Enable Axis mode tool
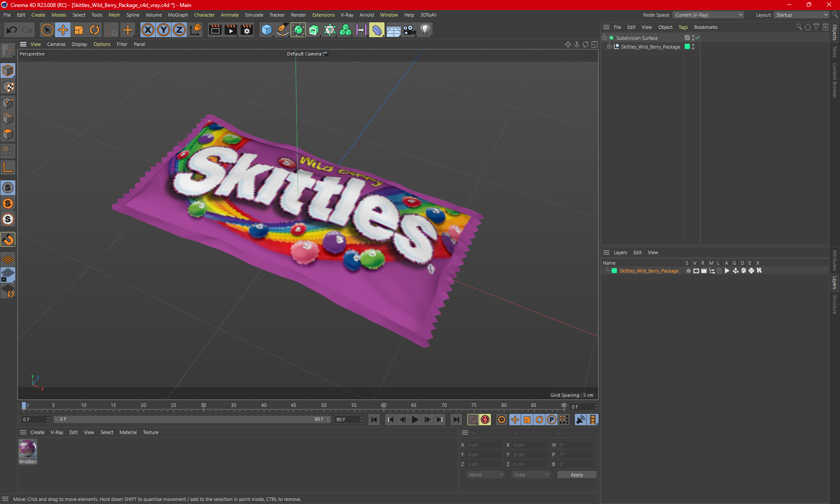Viewport: 840px width, 504px height. (8, 167)
